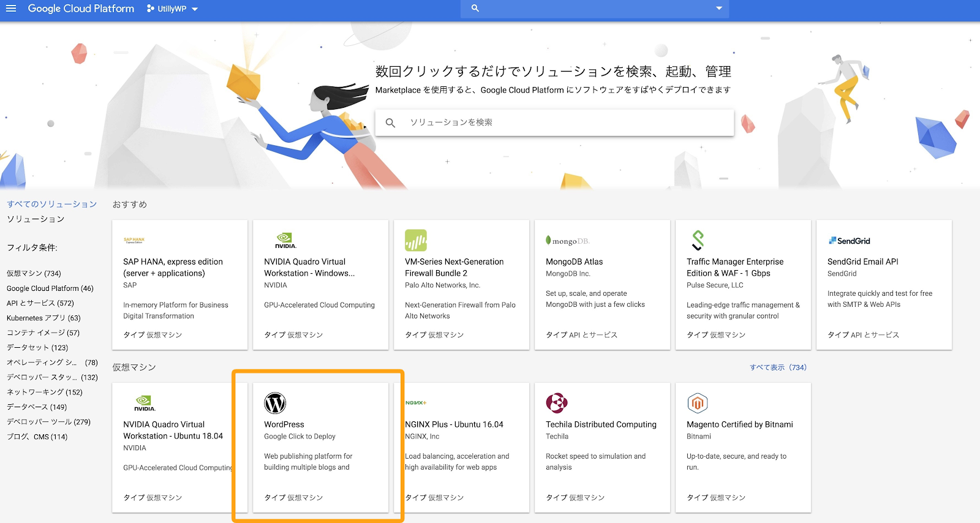Image resolution: width=980 pixels, height=523 pixels.
Task: Open the UtillyWP project selector
Action: (172, 9)
